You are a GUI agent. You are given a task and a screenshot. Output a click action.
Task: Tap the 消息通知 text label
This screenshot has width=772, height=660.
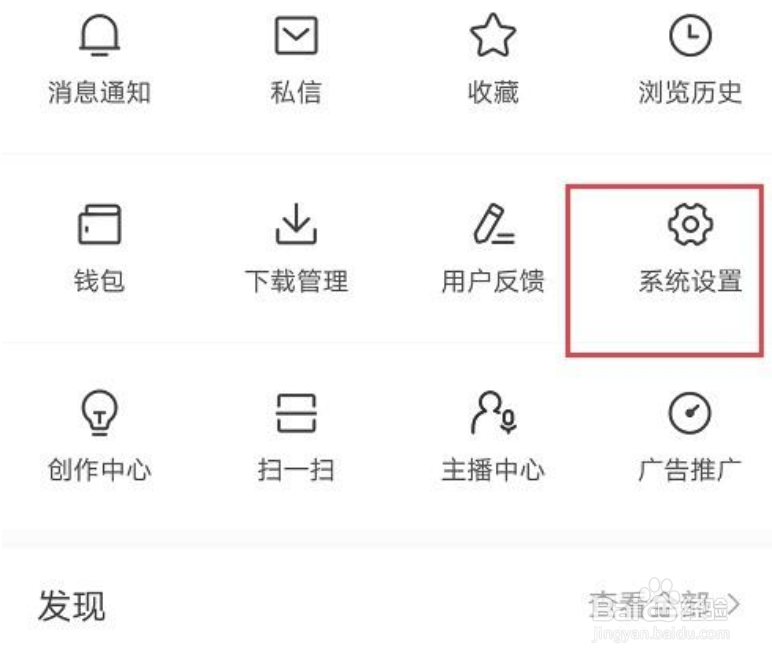[x=99, y=92]
